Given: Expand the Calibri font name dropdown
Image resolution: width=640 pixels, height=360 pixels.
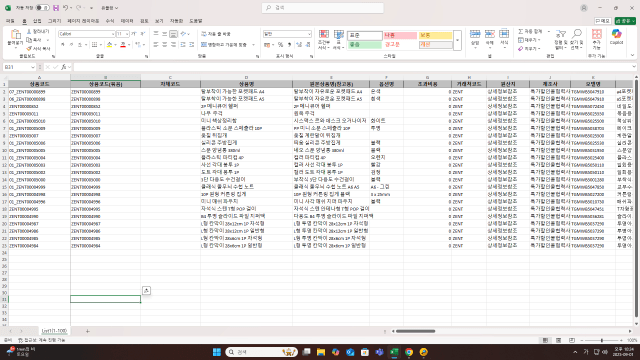Looking at the screenshot, I should [x=113, y=34].
